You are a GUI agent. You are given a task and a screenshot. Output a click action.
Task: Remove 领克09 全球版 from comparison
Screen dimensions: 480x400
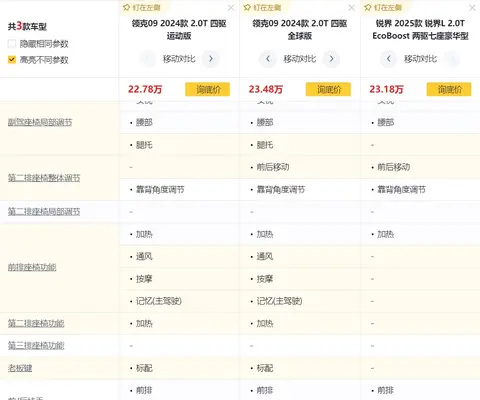352,8
